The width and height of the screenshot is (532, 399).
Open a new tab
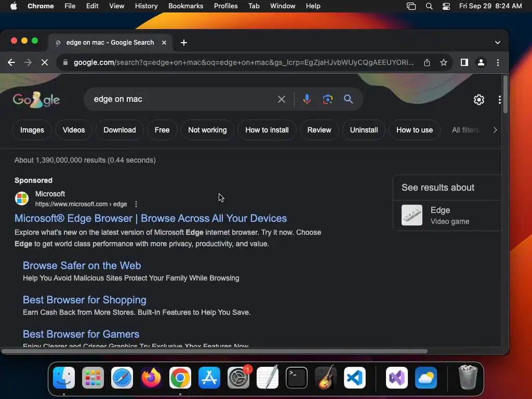point(184,43)
